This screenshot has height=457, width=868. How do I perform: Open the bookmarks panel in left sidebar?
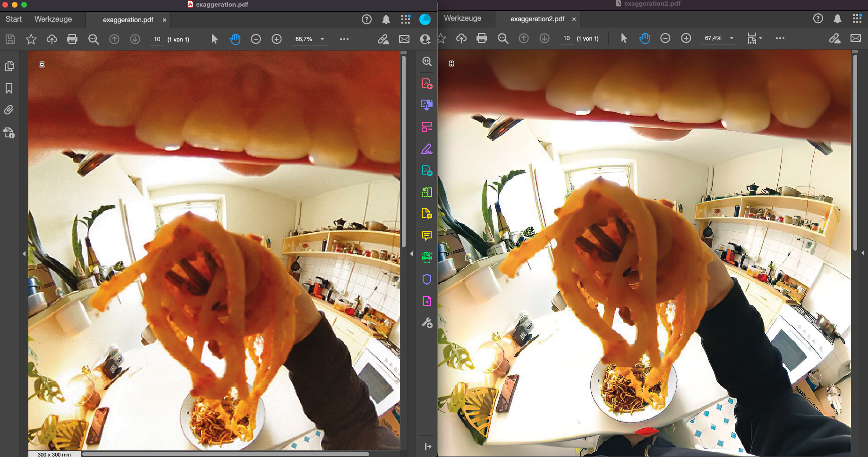(x=9, y=88)
